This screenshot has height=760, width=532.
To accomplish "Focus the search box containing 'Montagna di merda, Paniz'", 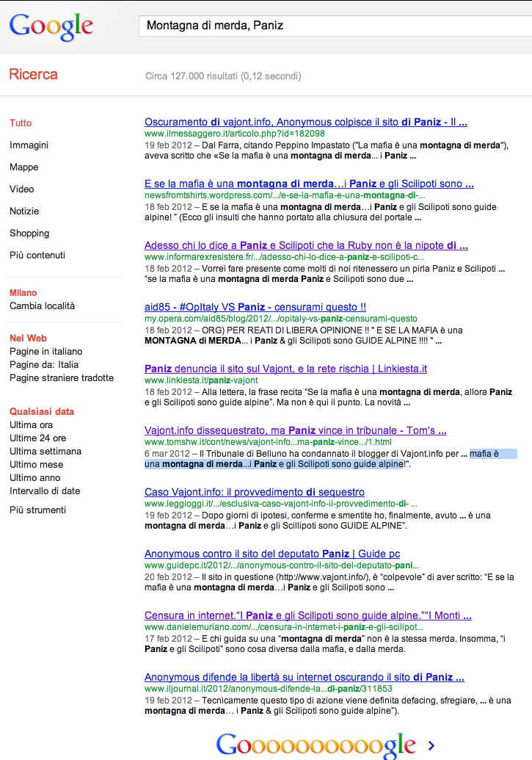I will [335, 26].
